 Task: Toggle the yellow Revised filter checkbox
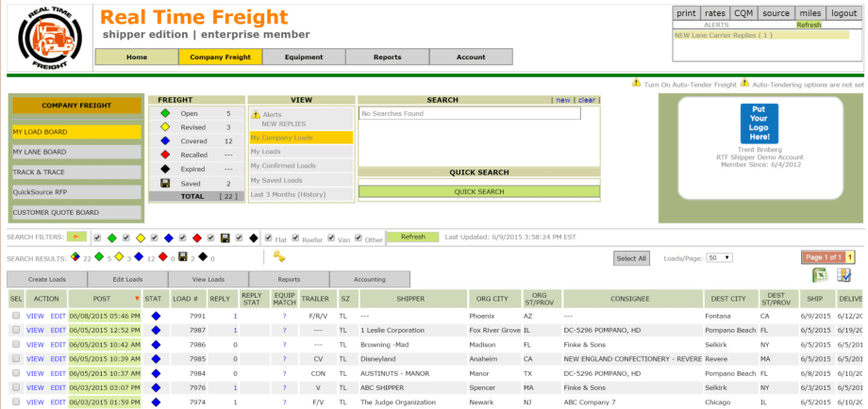point(126,238)
